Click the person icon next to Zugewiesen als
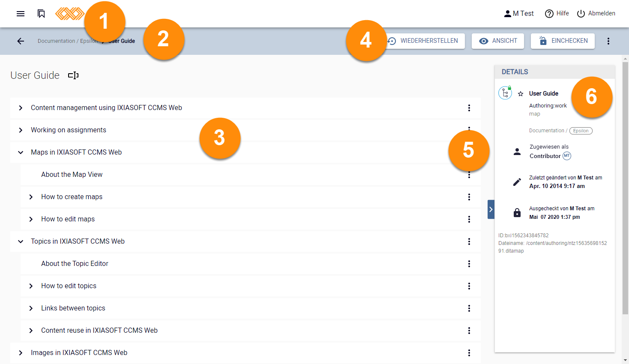 click(517, 152)
